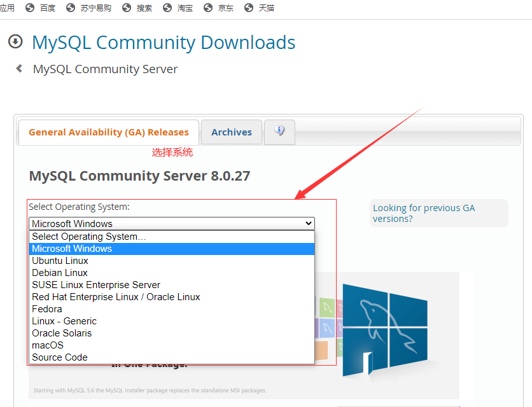This screenshot has width=532, height=407.
Task: Choose Linux - Generic option
Action: [172, 321]
